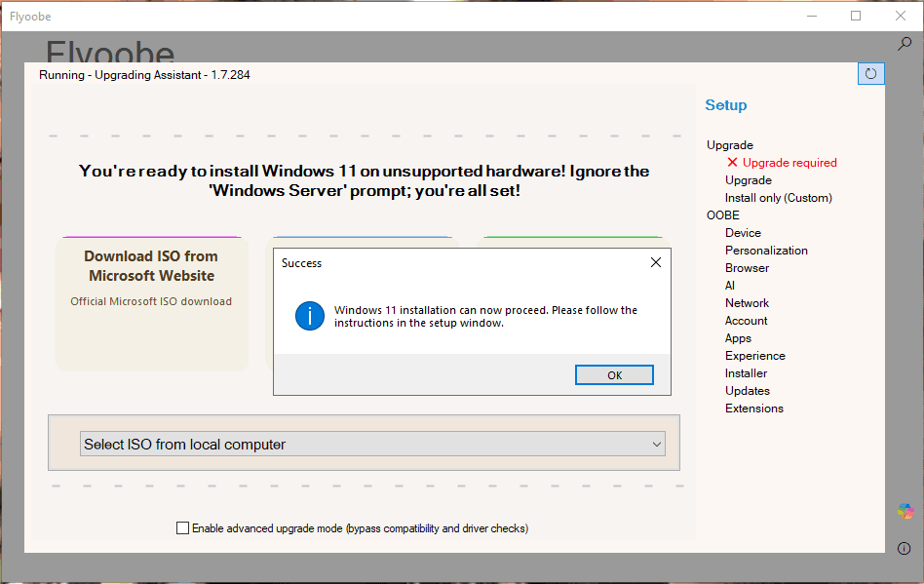Open the Experience setup page
Screen dimensions: 924x584
(754, 356)
